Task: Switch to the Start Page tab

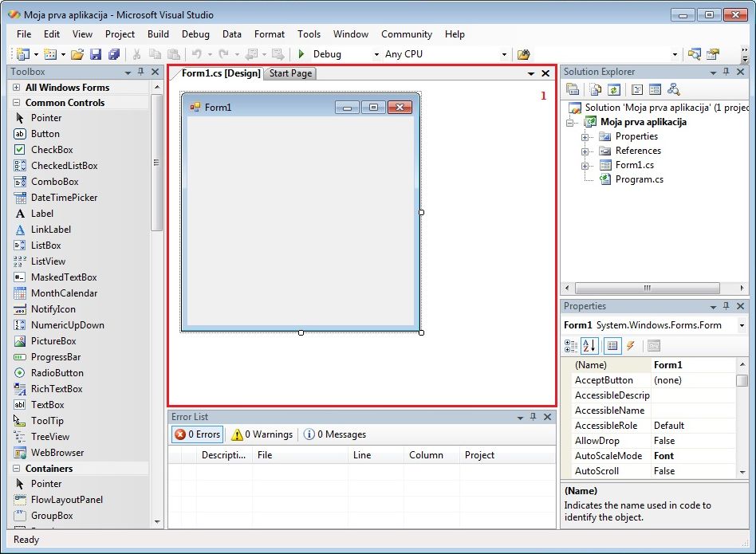Action: 291,73
